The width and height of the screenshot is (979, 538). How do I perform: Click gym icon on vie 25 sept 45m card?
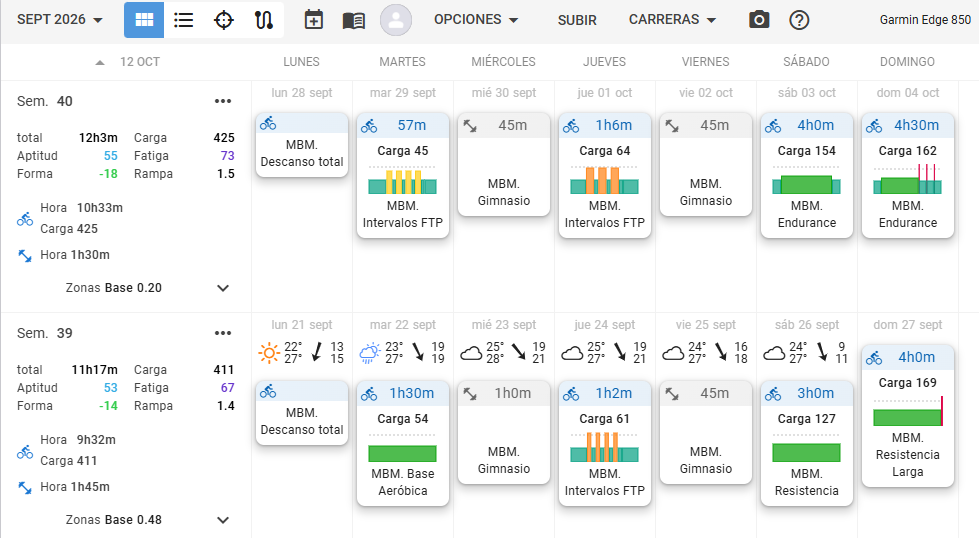[672, 394]
